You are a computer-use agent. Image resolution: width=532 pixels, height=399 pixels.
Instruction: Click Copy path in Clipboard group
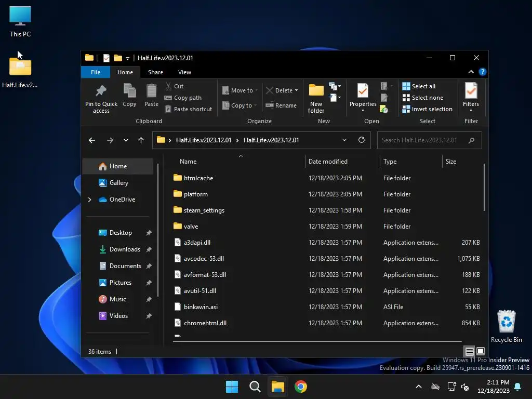[x=183, y=98]
